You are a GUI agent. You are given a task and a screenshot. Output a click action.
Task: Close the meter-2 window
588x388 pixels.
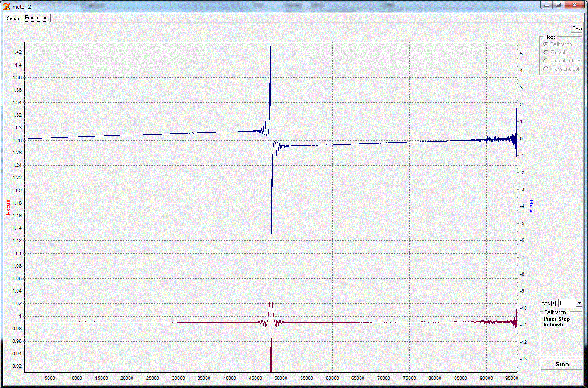coord(575,5)
